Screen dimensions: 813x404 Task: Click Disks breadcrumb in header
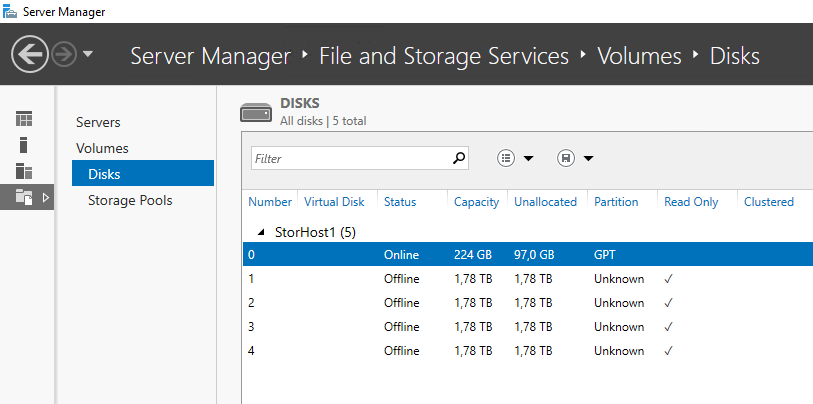pos(735,56)
